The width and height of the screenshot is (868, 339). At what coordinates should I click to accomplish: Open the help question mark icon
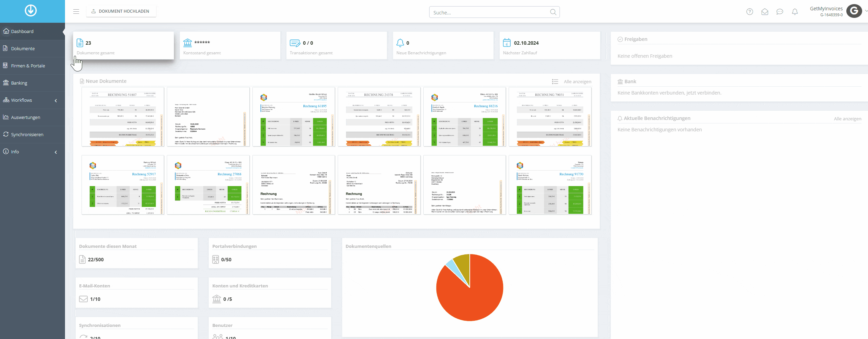pos(750,12)
